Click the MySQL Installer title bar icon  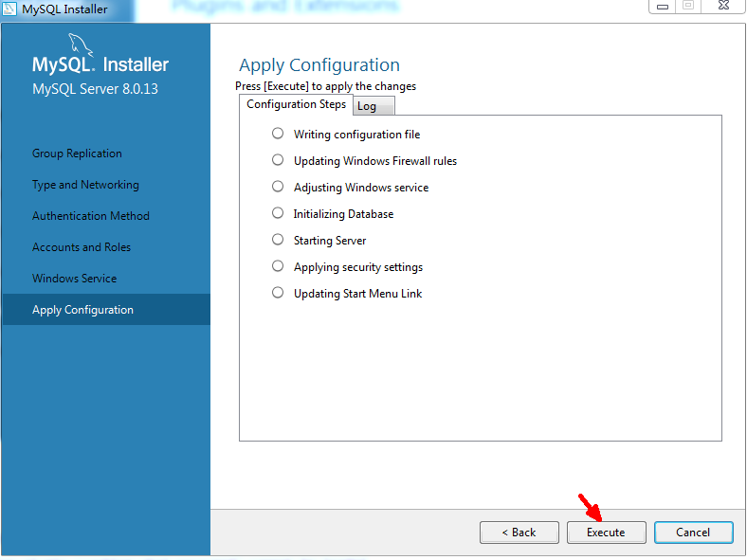9,9
